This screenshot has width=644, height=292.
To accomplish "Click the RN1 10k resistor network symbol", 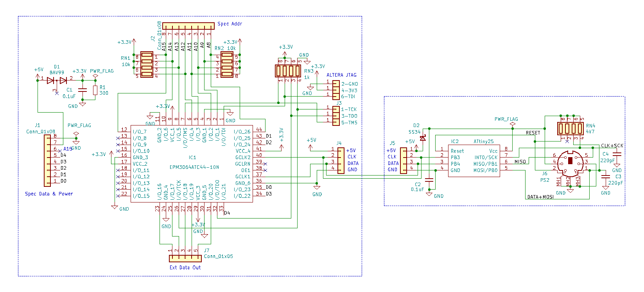I will [147, 64].
